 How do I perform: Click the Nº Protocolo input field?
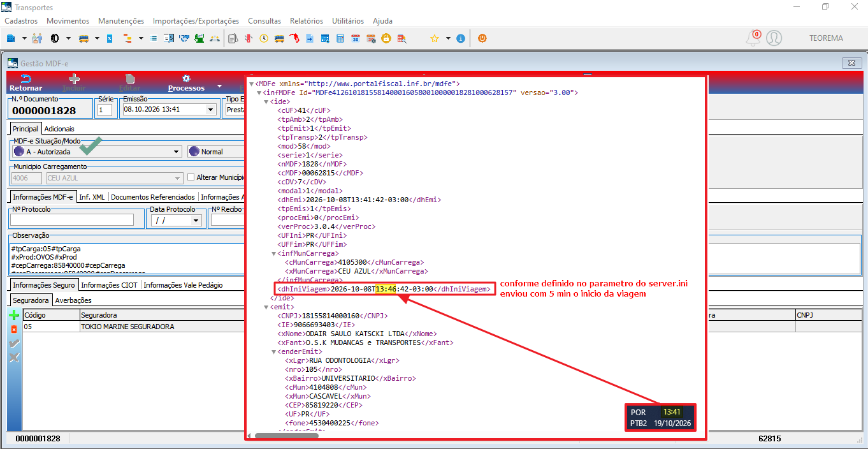(72, 220)
